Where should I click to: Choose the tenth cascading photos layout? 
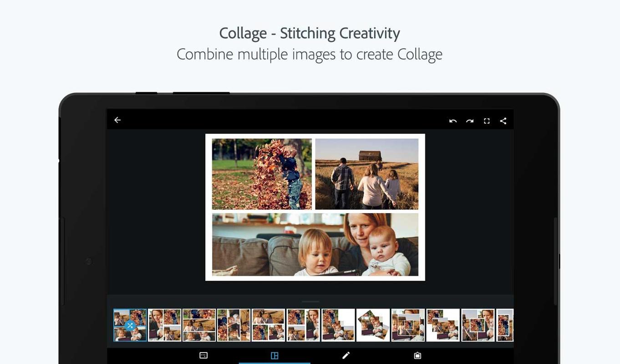click(x=443, y=325)
